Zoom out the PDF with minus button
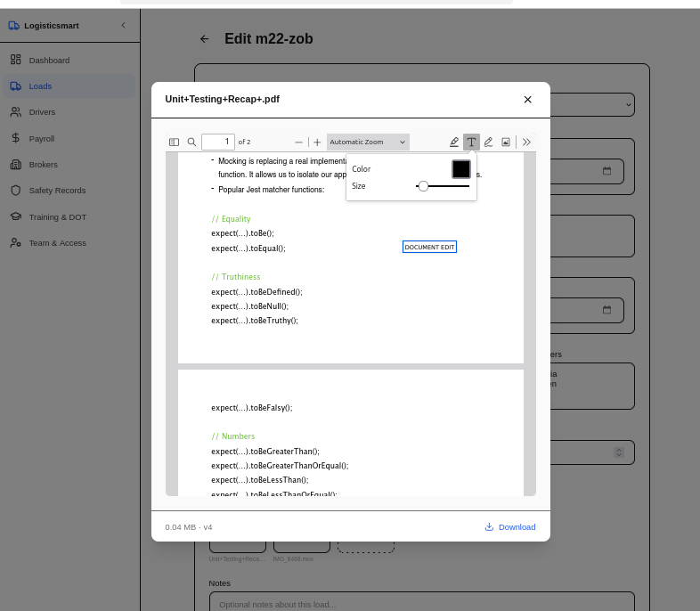Screen dimensions: 700x611 click(x=298, y=143)
